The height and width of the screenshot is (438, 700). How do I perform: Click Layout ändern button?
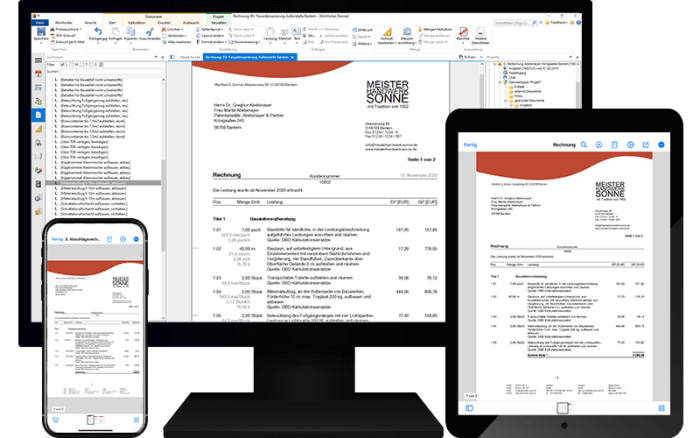click(210, 36)
